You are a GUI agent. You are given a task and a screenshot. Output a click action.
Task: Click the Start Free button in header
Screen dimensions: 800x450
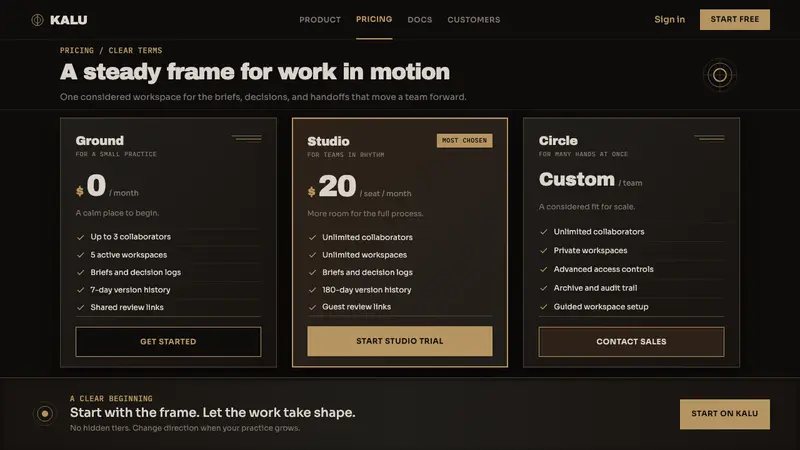click(x=735, y=19)
